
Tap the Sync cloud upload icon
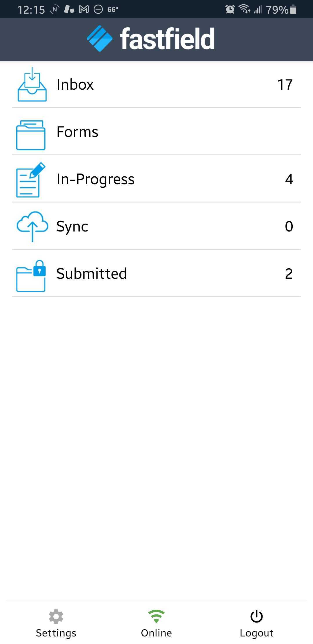click(x=32, y=226)
